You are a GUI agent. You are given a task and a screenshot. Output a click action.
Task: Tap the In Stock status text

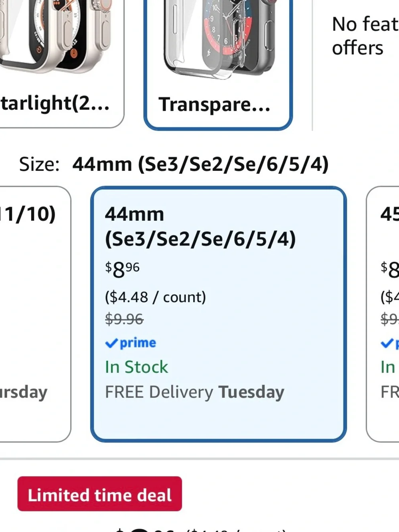click(136, 367)
